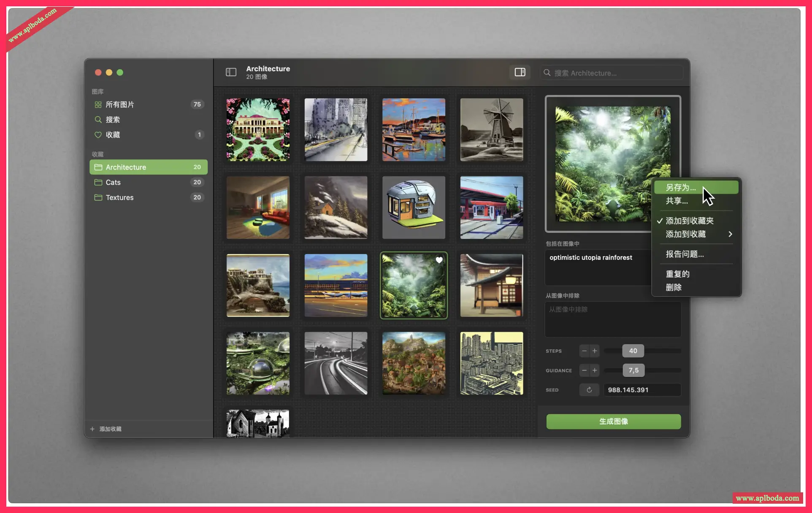Screen dimensions: 812x513
Task: Open all images grid icon item
Action: point(119,105)
